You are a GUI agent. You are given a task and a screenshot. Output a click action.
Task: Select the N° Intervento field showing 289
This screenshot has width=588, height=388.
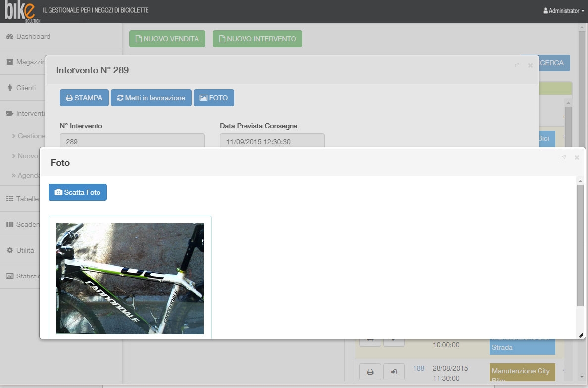132,140
